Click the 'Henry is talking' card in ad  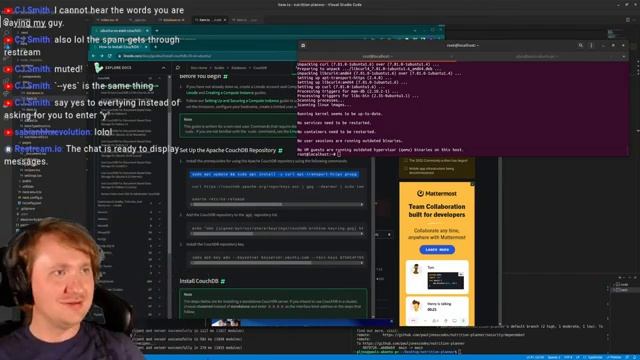(x=437, y=310)
